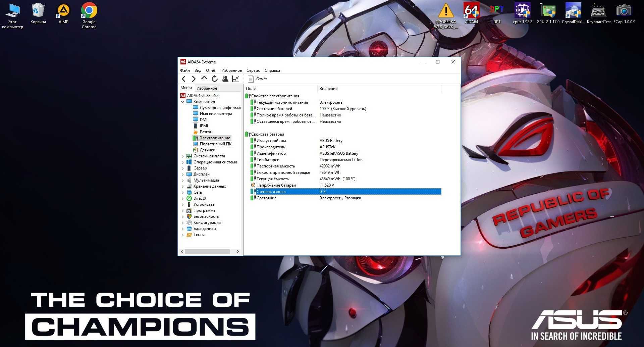Viewport: 644px width, 347px height.
Task: Select the Напряжение батареи row
Action: pyautogui.click(x=345, y=185)
